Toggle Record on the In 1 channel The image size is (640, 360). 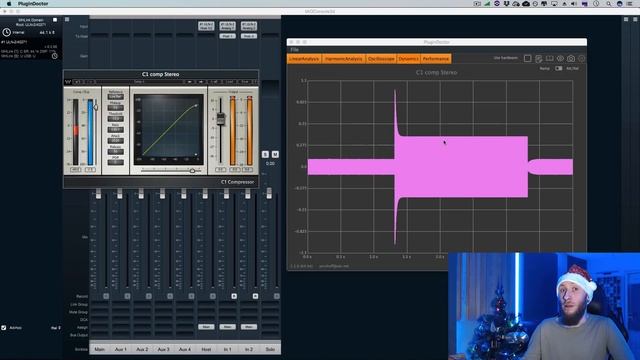(x=234, y=296)
